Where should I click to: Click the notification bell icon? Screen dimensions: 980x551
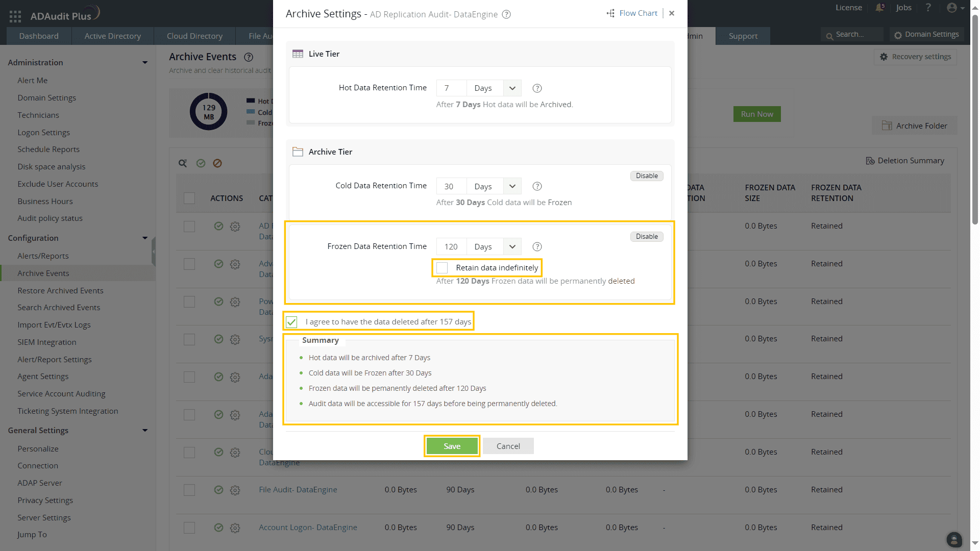tap(879, 8)
